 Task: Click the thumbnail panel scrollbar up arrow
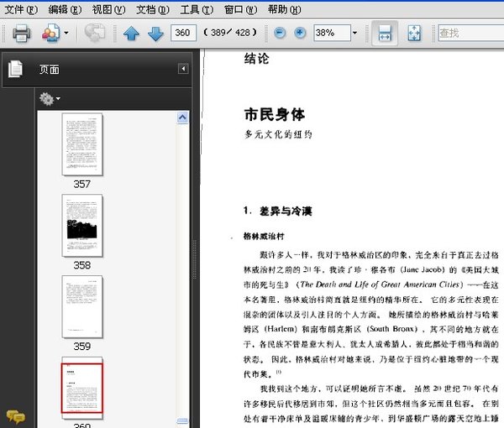(x=182, y=118)
